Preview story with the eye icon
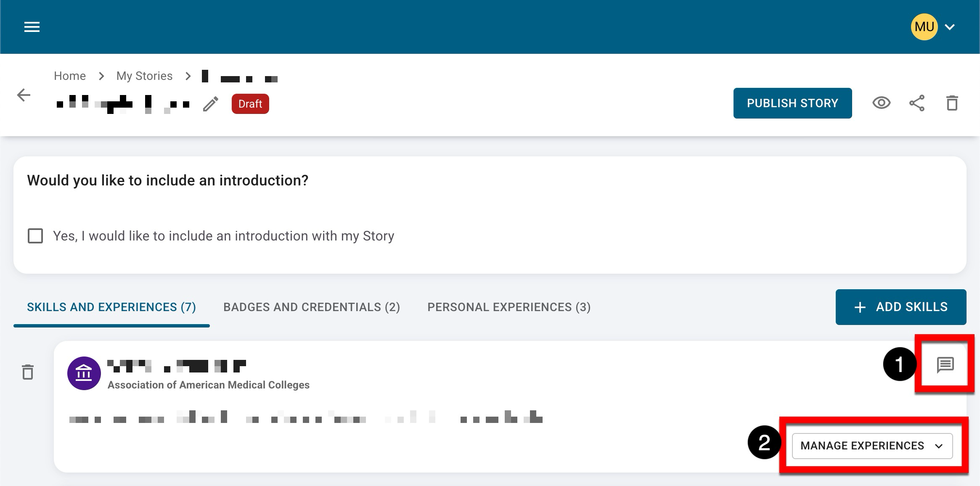 881,103
